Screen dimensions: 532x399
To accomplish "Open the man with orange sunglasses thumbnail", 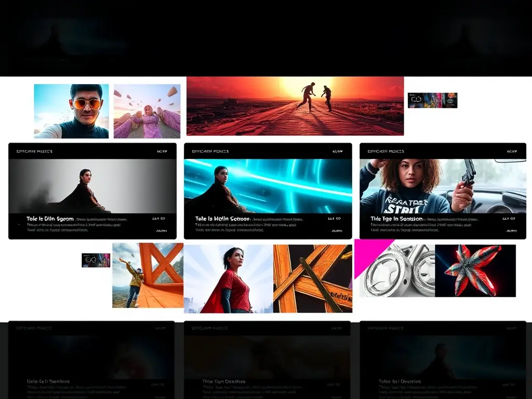I will (71, 111).
